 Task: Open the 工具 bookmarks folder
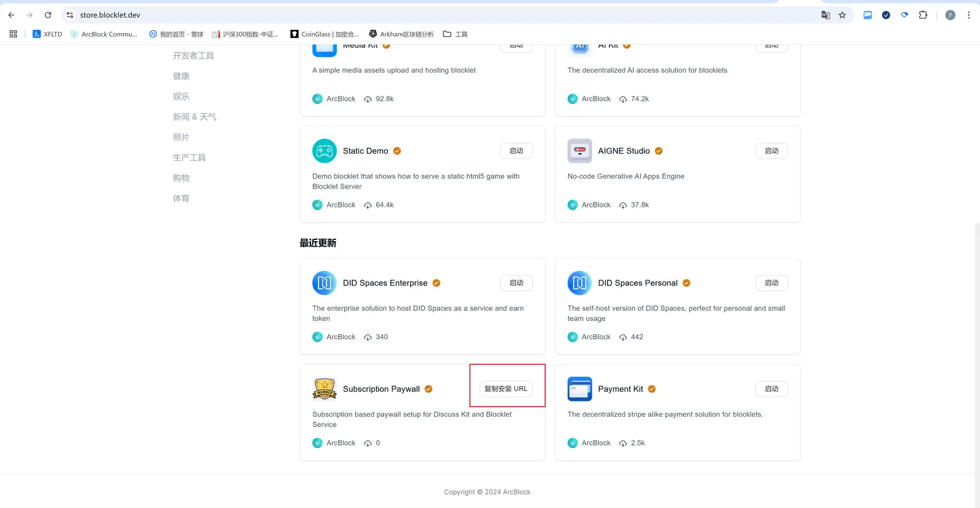(455, 34)
